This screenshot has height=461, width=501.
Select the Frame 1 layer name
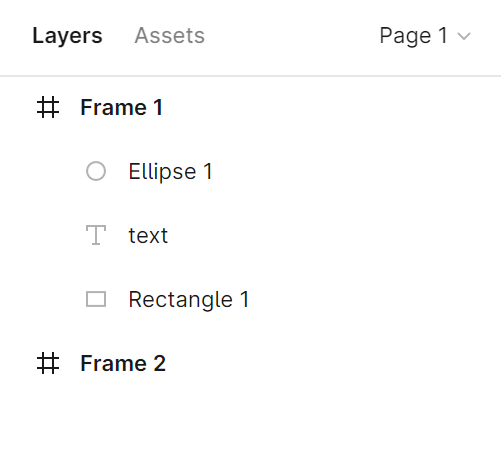122,107
